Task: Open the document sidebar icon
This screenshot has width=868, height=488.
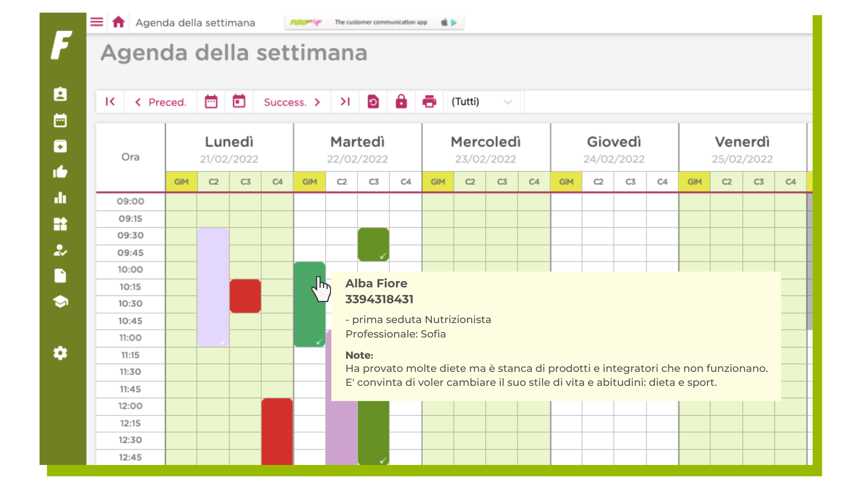Action: (x=60, y=276)
